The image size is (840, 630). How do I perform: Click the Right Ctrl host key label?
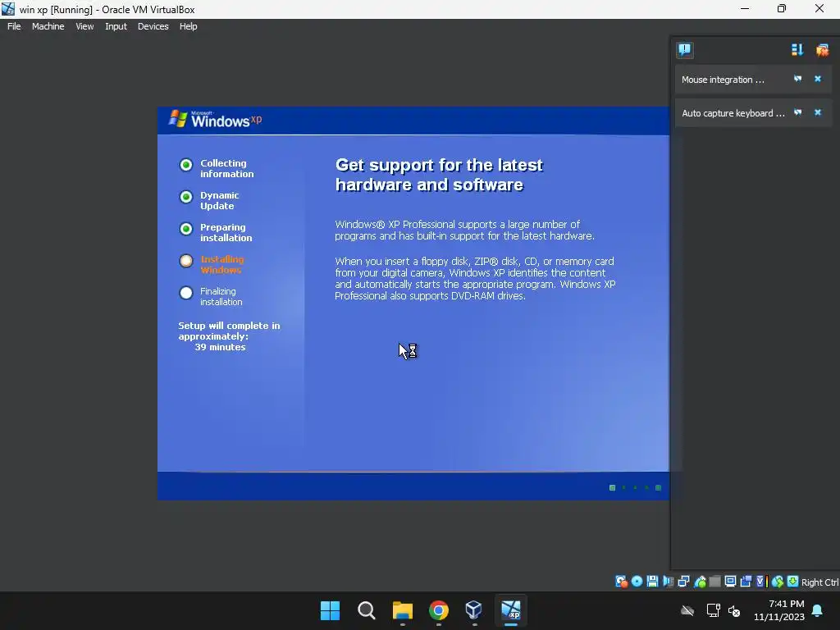(820, 582)
